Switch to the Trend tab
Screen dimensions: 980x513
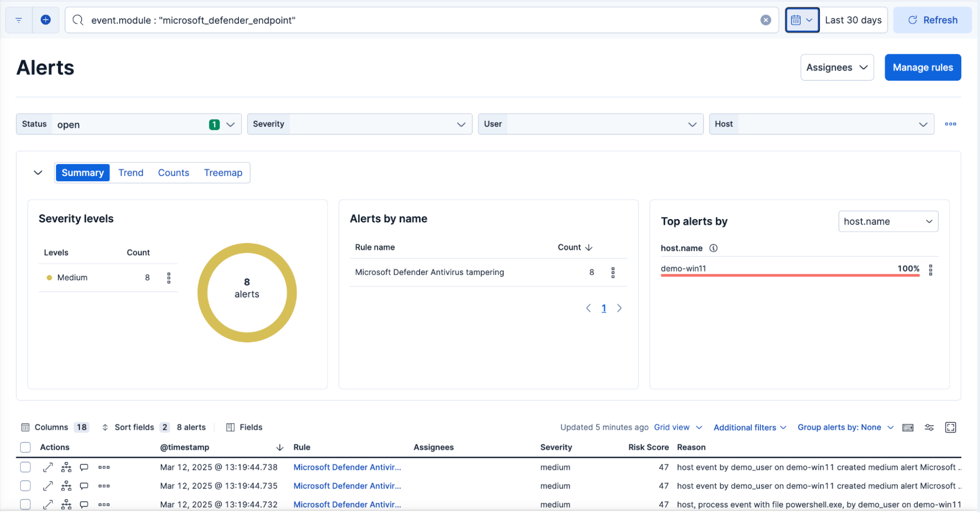pyautogui.click(x=131, y=172)
